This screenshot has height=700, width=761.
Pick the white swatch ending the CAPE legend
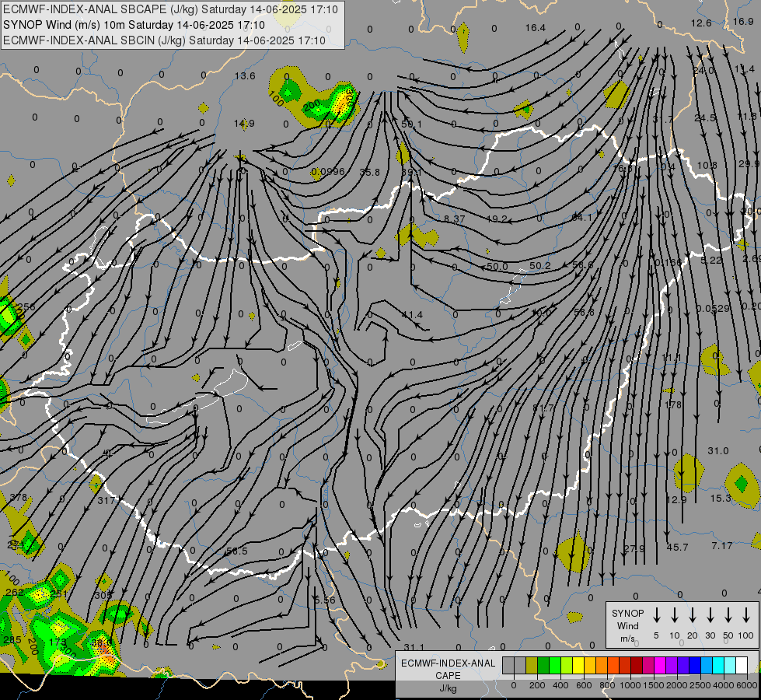tap(742, 666)
